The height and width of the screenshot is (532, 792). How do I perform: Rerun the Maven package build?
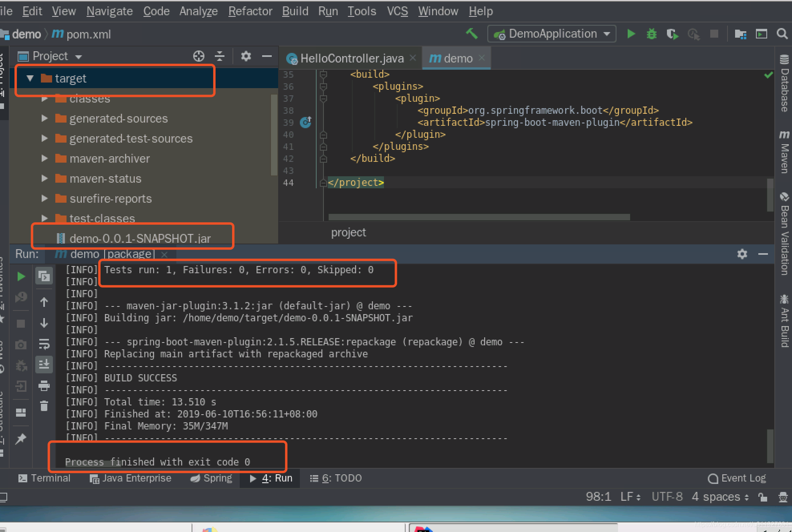[x=21, y=276]
